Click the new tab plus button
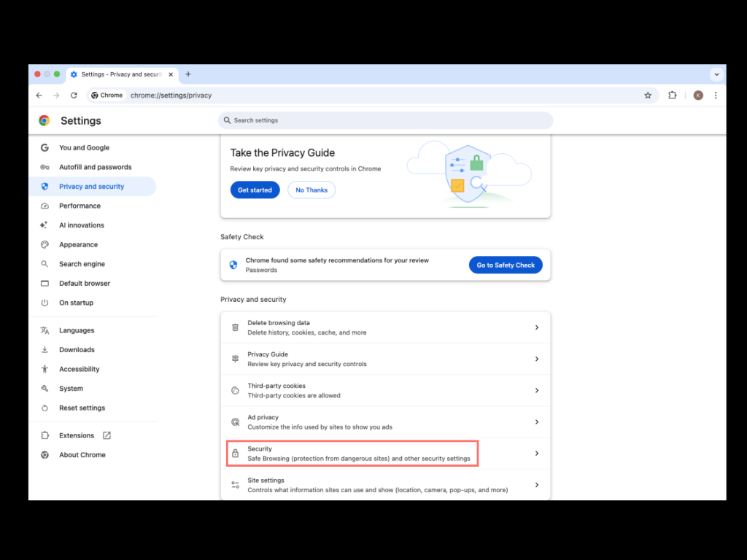 coord(188,74)
